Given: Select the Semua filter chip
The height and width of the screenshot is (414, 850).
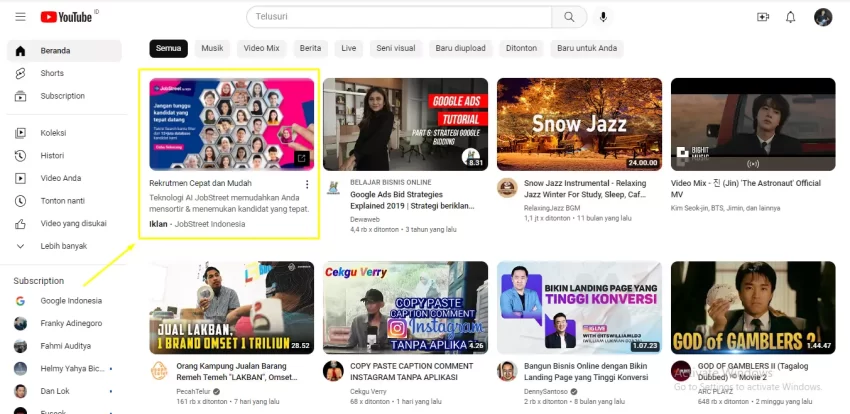Looking at the screenshot, I should 169,48.
